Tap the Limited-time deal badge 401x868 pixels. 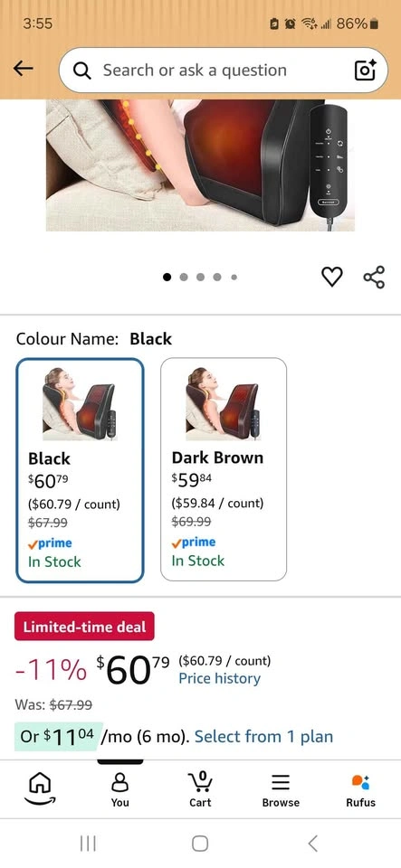(84, 627)
